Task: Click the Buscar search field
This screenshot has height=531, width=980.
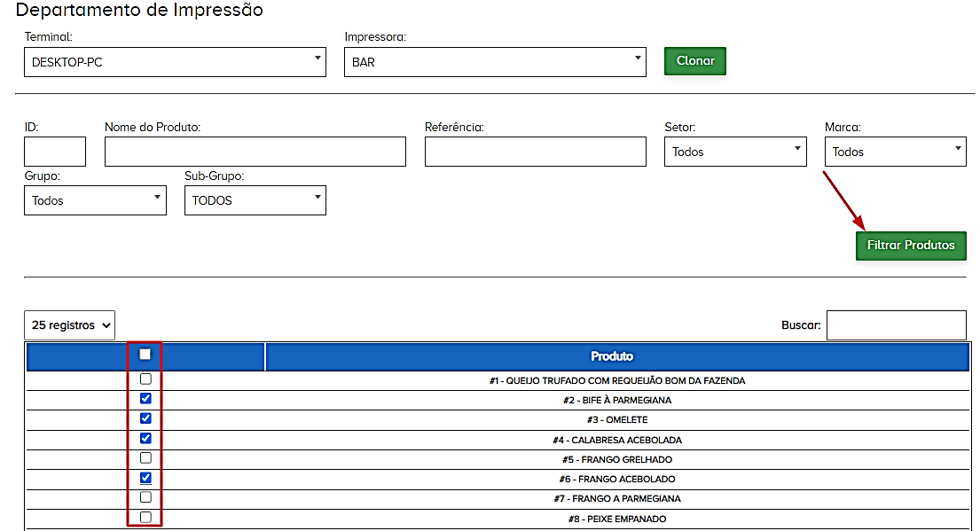Action: click(896, 325)
